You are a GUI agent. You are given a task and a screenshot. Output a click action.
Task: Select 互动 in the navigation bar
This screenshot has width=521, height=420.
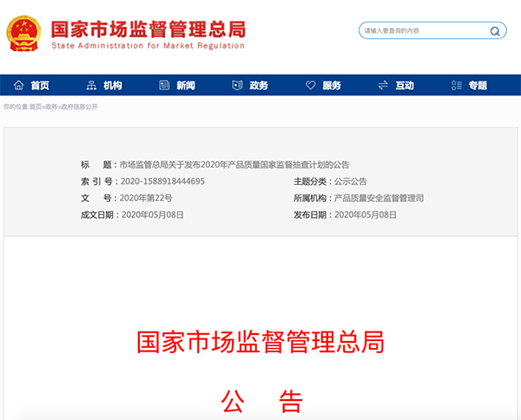405,86
